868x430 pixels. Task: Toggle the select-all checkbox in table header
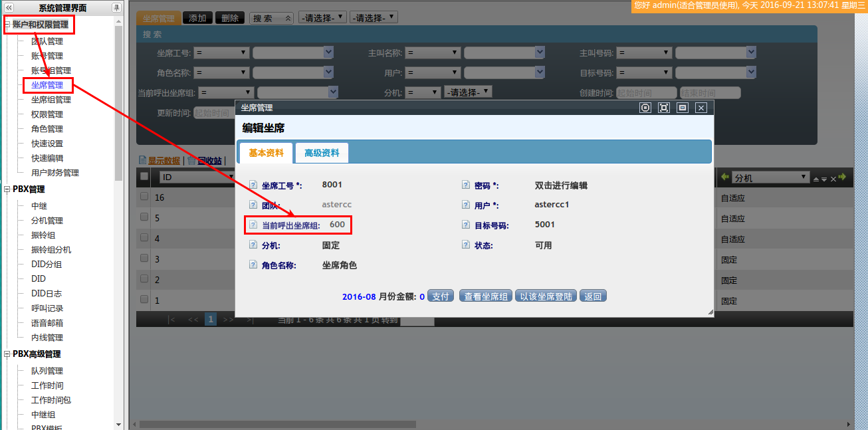click(x=144, y=177)
